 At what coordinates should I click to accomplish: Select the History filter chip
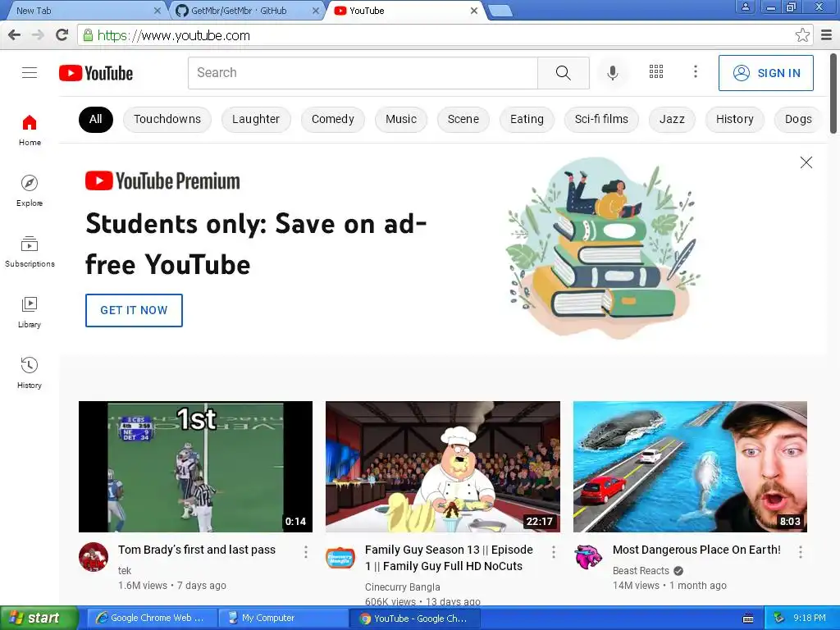coord(734,119)
